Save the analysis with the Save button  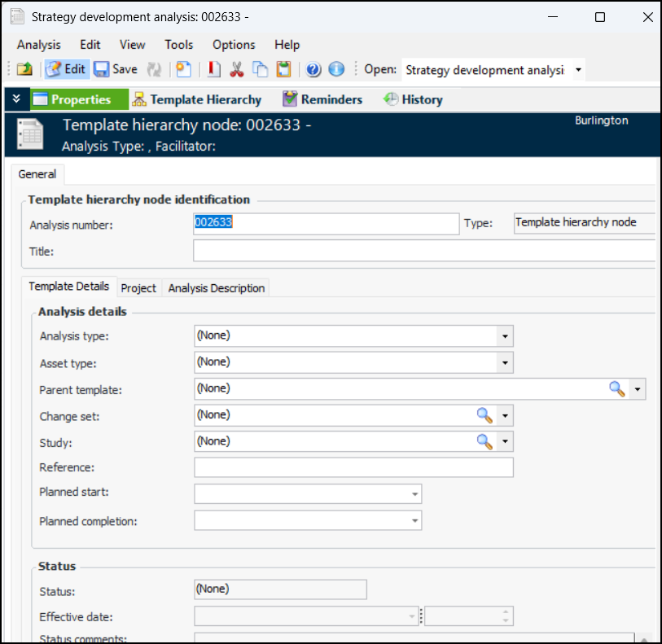click(116, 69)
